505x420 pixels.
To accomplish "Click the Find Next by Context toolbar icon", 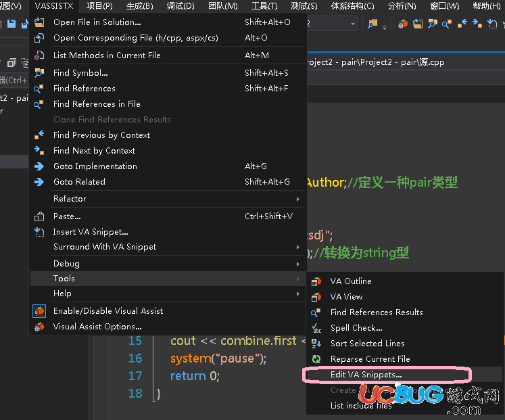I will [477, 24].
